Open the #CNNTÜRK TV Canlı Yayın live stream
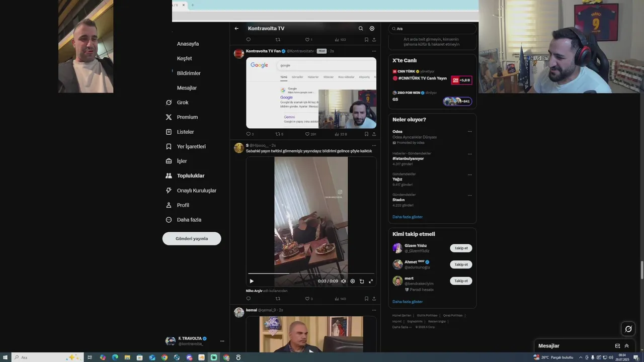Screen dimensions: 644x362 [x=432, y=78]
